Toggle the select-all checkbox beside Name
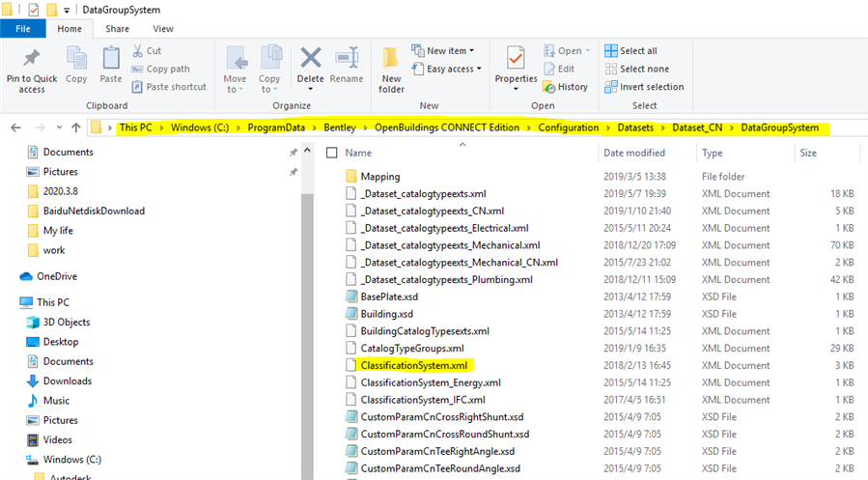This screenshot has height=480, width=868. (x=331, y=153)
